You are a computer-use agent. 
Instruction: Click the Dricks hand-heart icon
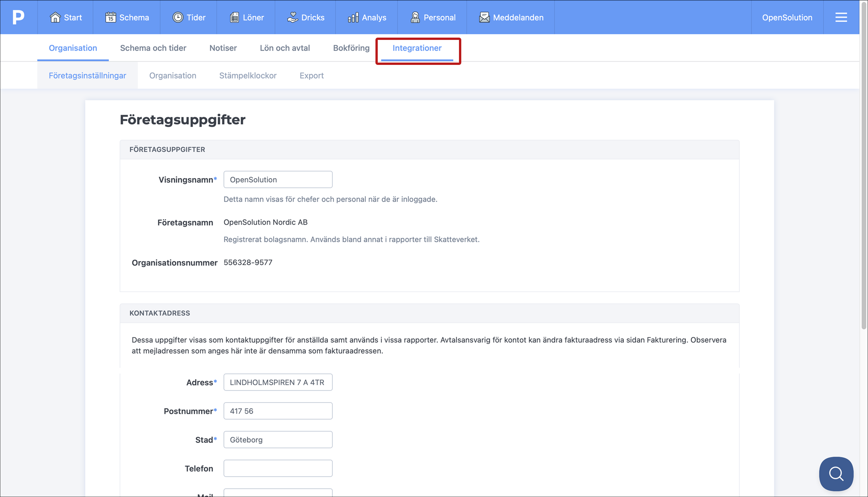[x=292, y=18]
